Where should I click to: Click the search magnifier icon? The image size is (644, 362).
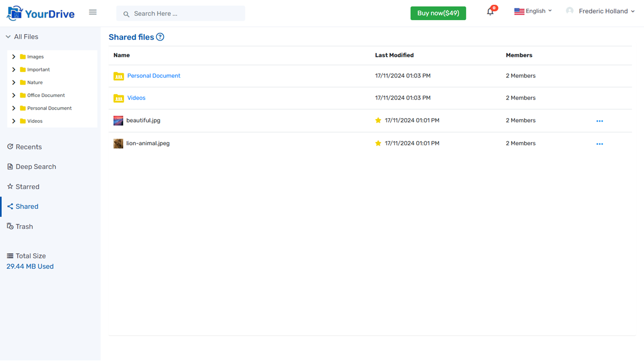pos(126,14)
